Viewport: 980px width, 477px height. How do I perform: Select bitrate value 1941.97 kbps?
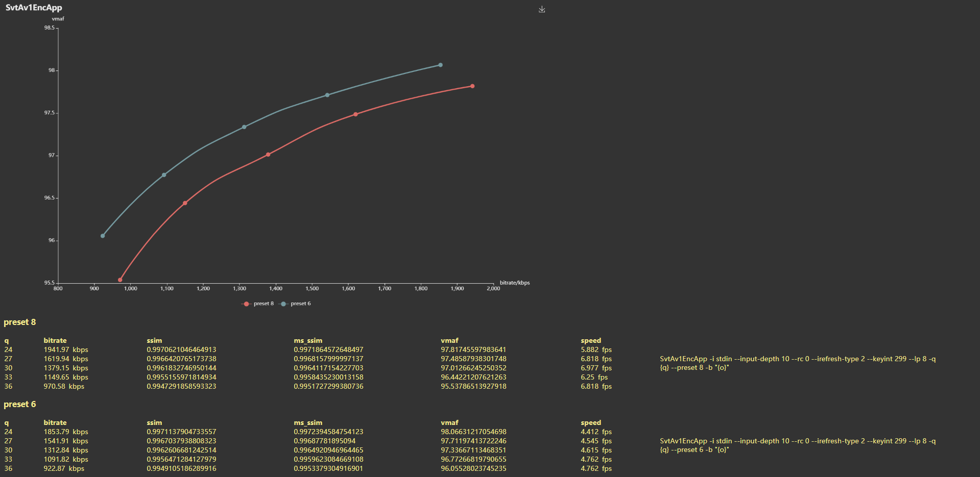click(x=66, y=349)
